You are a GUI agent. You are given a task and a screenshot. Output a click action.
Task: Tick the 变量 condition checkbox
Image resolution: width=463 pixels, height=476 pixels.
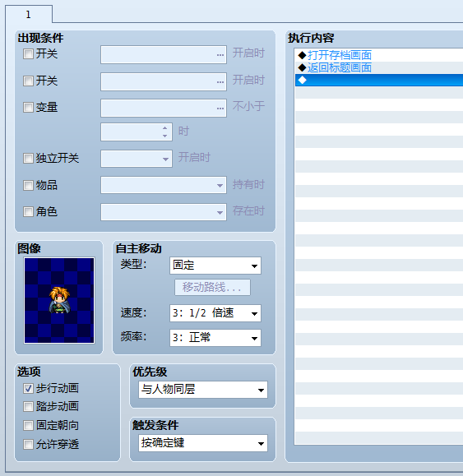(28, 107)
